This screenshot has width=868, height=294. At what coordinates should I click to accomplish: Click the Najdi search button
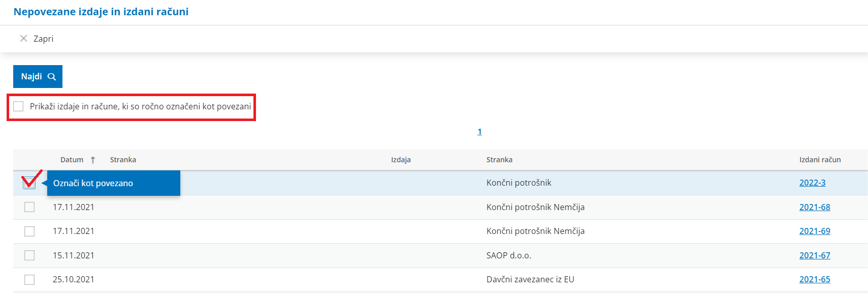38,76
